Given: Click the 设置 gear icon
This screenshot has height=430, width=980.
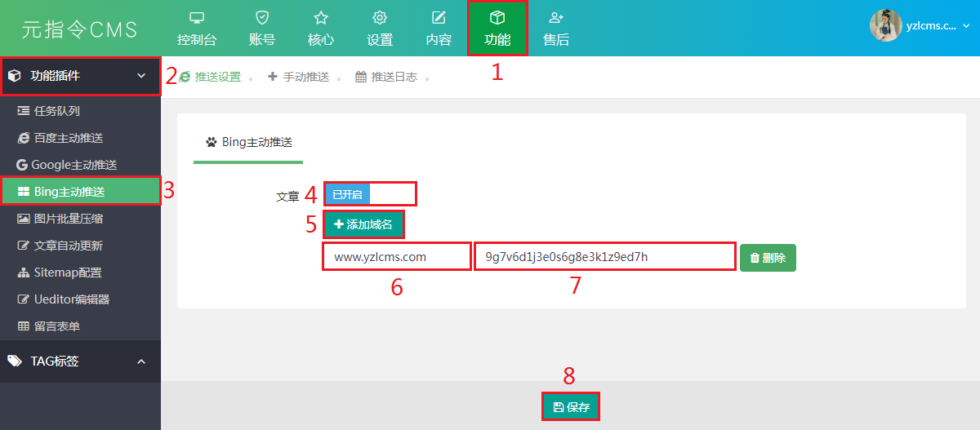Looking at the screenshot, I should pos(380,18).
